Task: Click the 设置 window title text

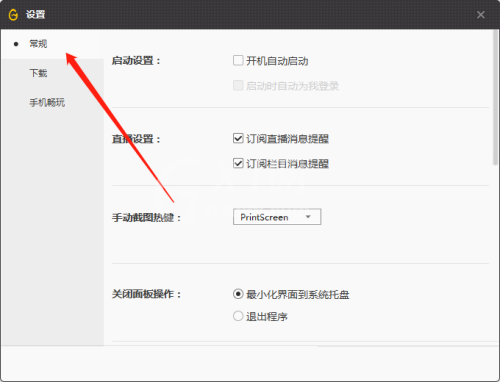Action: click(x=35, y=15)
